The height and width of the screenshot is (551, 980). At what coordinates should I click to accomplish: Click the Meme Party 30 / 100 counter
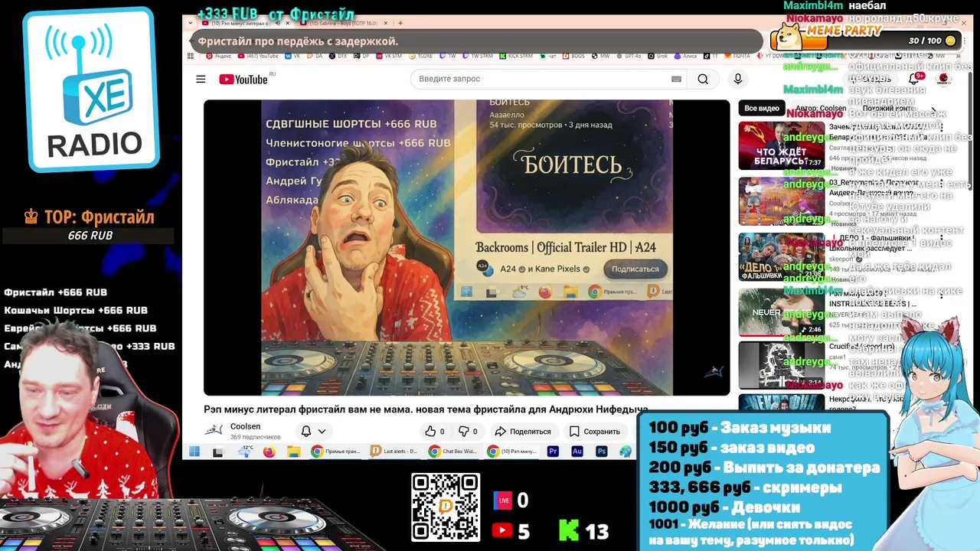tap(932, 41)
